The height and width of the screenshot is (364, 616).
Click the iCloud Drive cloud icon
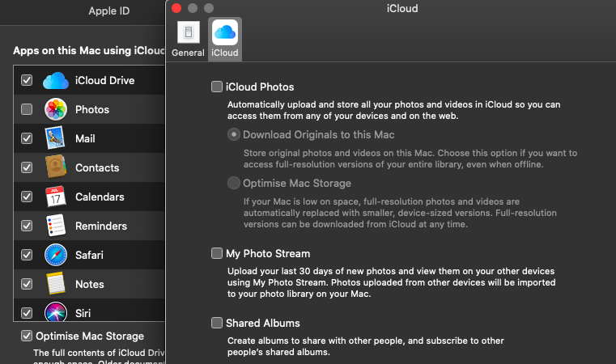pyautogui.click(x=55, y=80)
